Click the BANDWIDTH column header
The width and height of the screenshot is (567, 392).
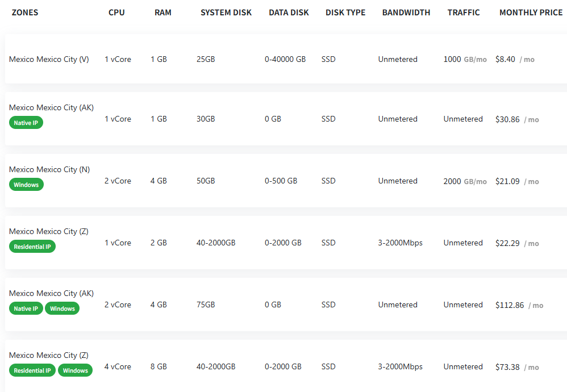click(406, 12)
